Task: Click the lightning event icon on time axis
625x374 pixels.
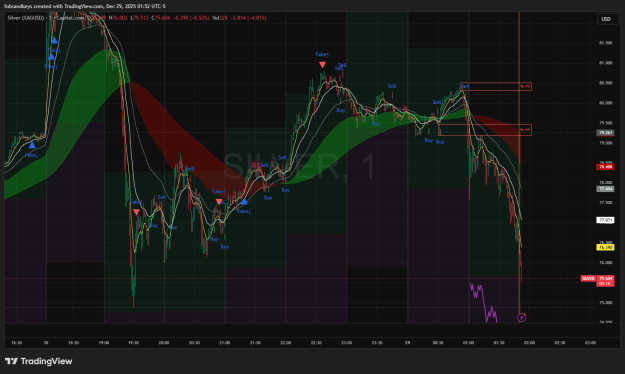Action: 521,318
